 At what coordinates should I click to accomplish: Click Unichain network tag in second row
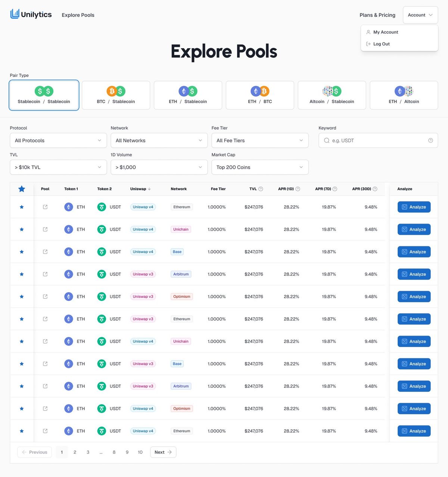coord(181,229)
